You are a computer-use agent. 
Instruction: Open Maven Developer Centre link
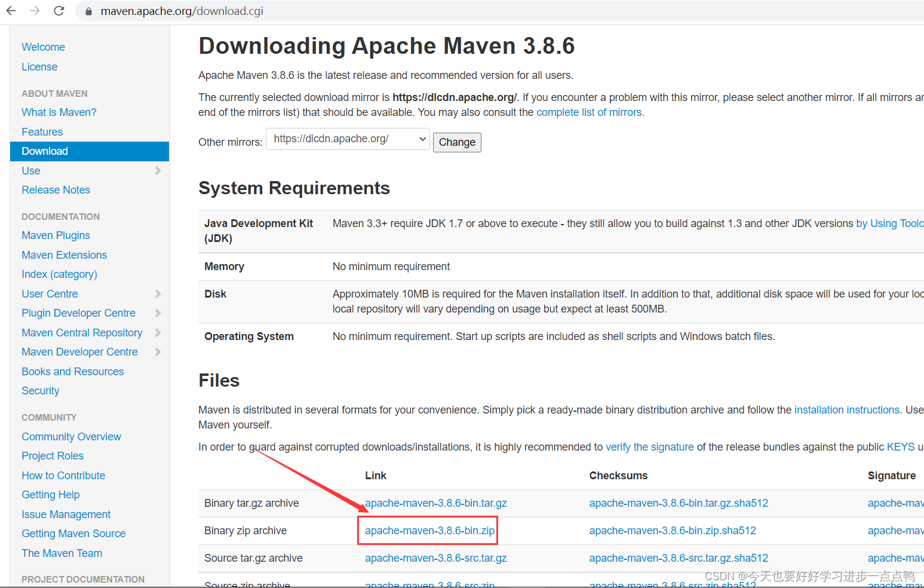point(79,352)
